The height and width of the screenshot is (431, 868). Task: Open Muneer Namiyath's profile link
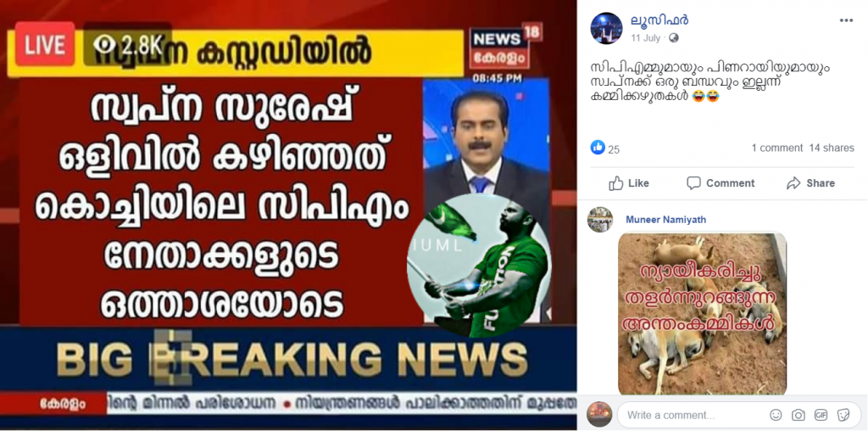(x=665, y=220)
